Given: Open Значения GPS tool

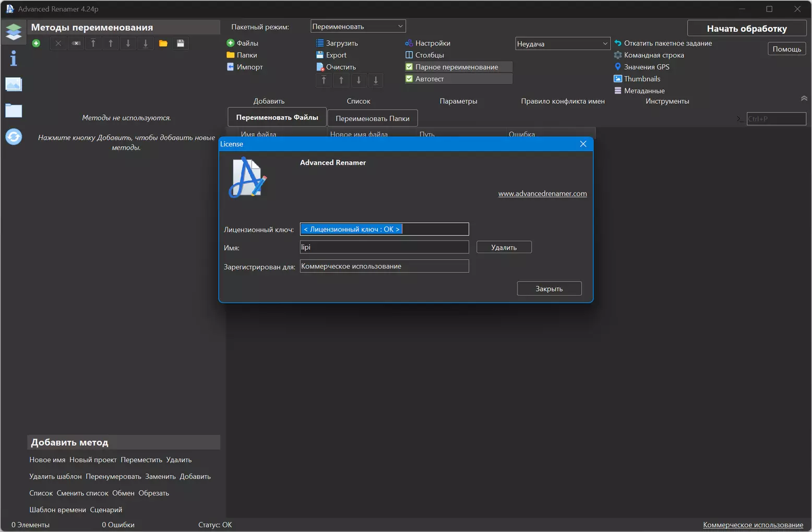Looking at the screenshot, I should click(x=642, y=67).
